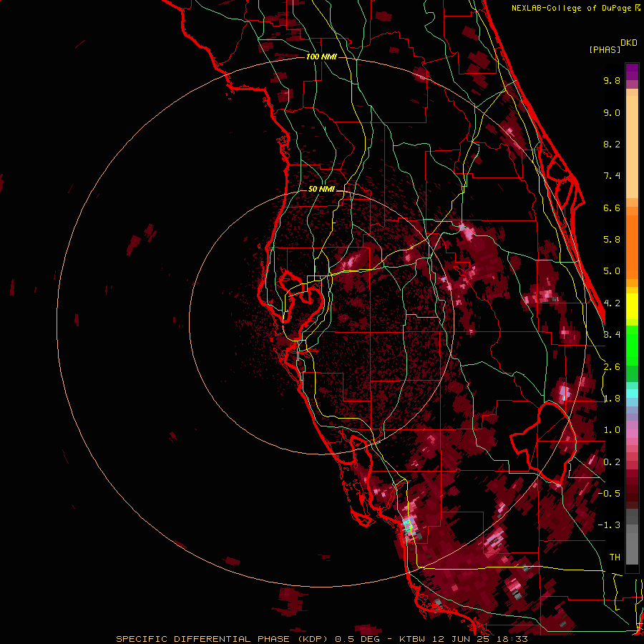Click the 7.4 value on the color scale
644x644 pixels.
(x=612, y=176)
